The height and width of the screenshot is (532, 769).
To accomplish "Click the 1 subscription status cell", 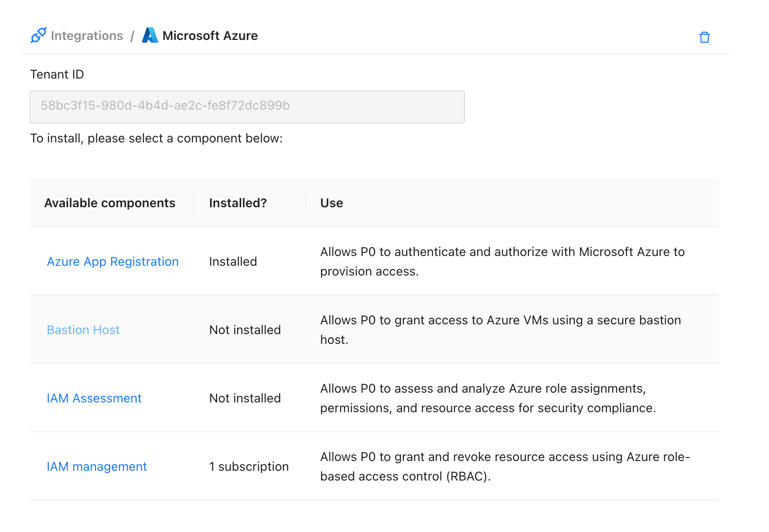I will click(x=249, y=467).
